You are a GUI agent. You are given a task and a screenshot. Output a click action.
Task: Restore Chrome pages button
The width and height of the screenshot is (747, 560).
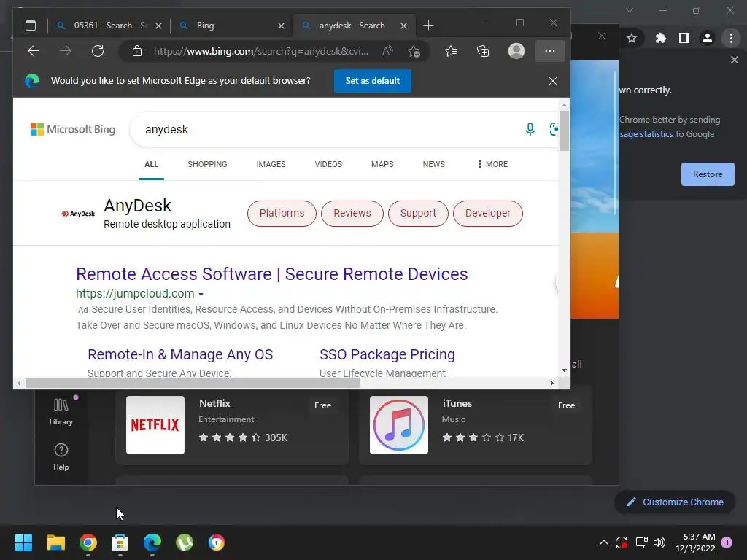[708, 174]
